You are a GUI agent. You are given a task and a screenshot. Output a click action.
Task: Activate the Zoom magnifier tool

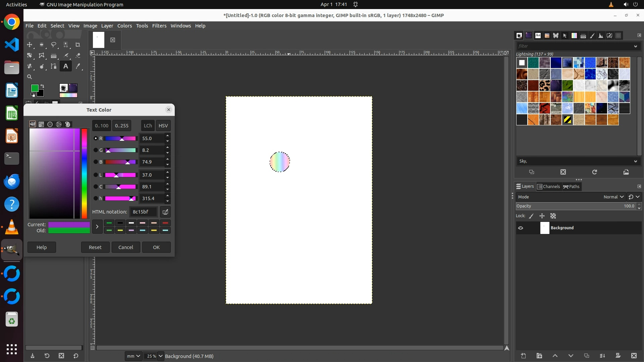click(x=30, y=77)
